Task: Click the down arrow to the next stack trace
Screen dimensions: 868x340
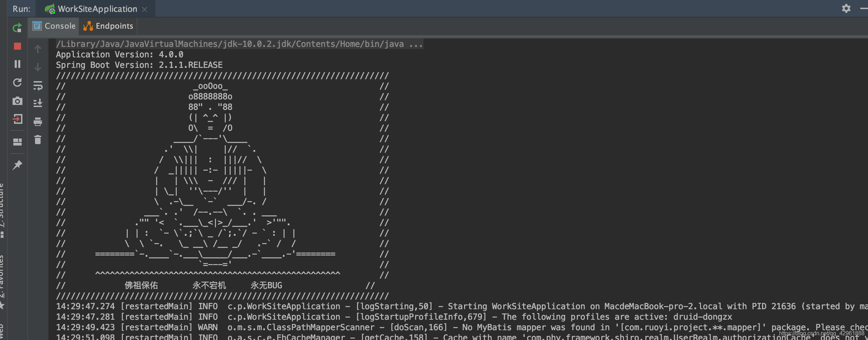Action: coord(38,67)
